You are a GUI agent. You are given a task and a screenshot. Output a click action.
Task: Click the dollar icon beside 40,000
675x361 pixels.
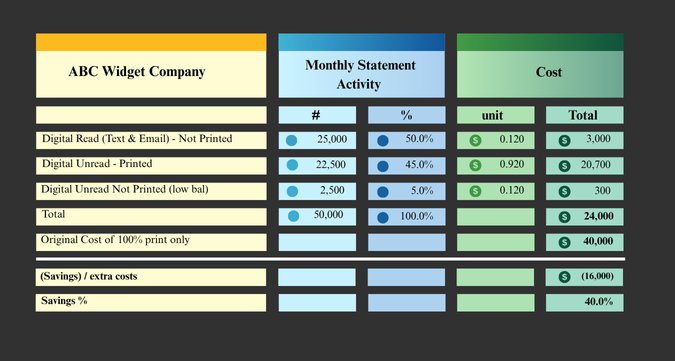coord(564,242)
